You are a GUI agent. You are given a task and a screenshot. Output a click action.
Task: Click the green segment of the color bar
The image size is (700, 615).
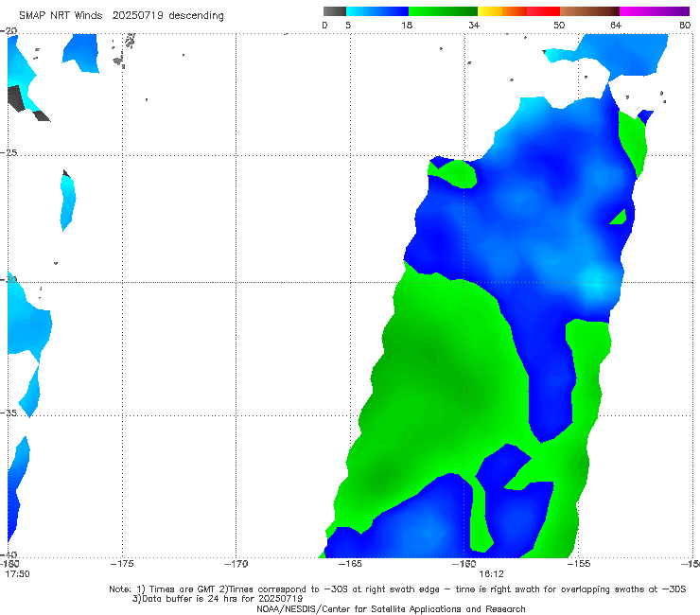[x=443, y=11]
